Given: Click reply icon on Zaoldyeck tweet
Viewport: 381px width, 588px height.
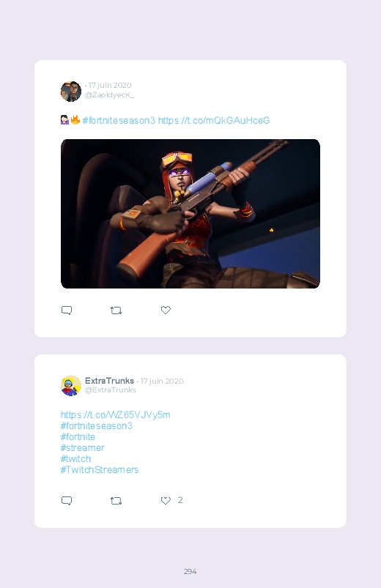Looking at the screenshot, I should (67, 310).
